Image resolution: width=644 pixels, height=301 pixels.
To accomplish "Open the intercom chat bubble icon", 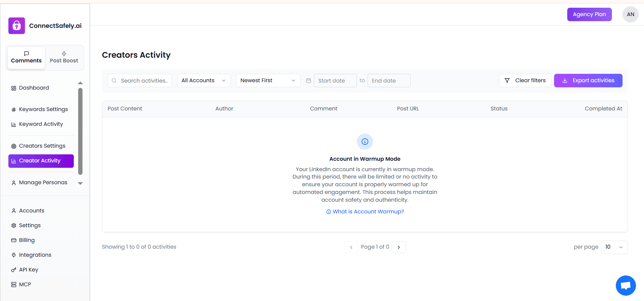I will [626, 286].
